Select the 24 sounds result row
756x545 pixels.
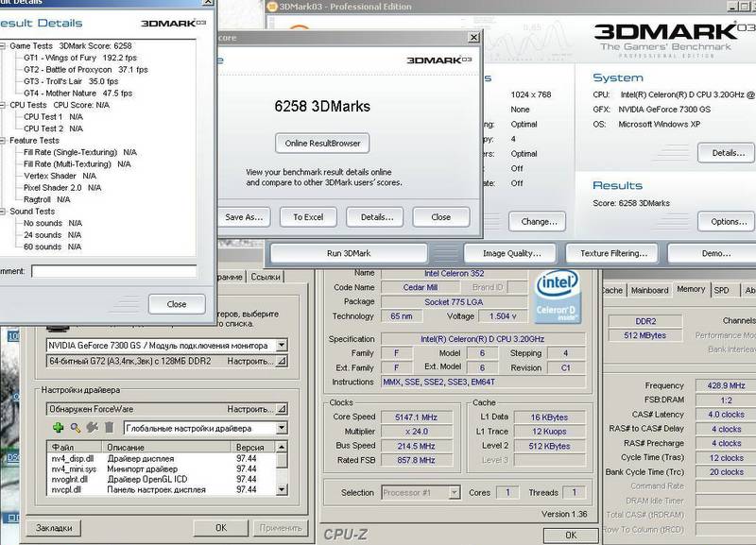[x=52, y=234]
